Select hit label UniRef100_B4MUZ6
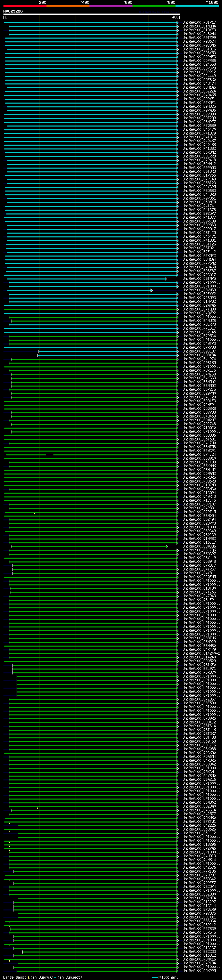This screenshot has height=980, width=222. point(199,321)
